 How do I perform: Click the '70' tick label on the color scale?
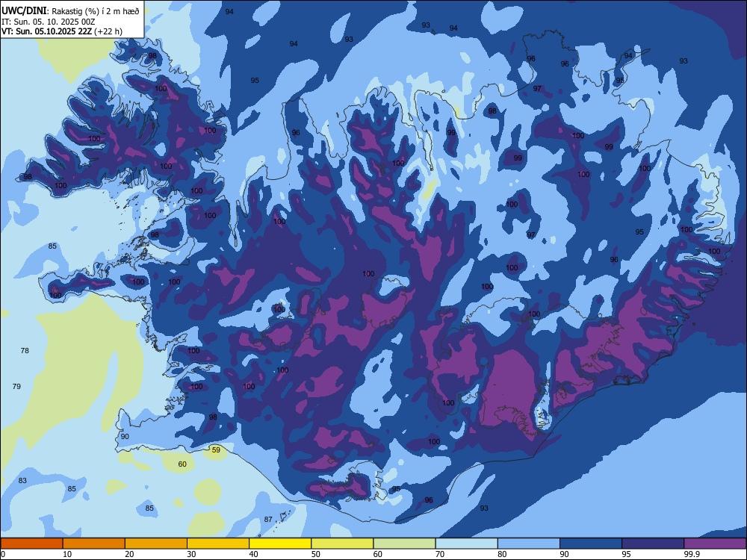point(440,554)
